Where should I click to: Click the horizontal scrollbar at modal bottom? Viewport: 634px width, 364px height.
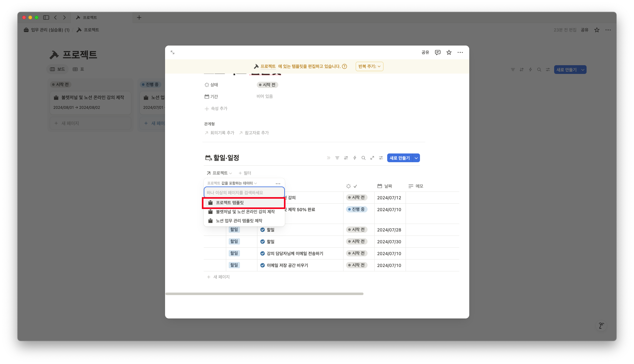(264, 294)
